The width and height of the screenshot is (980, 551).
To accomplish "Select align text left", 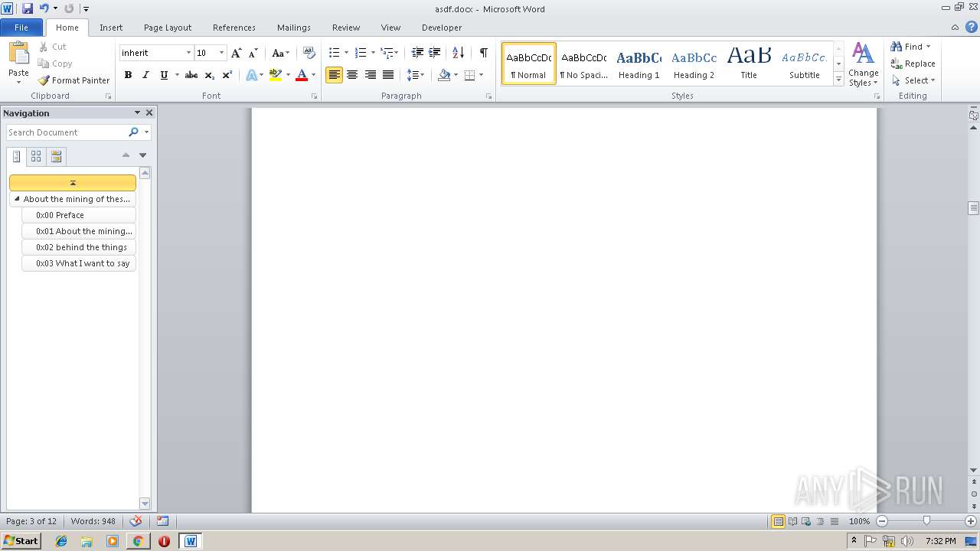I will point(334,75).
